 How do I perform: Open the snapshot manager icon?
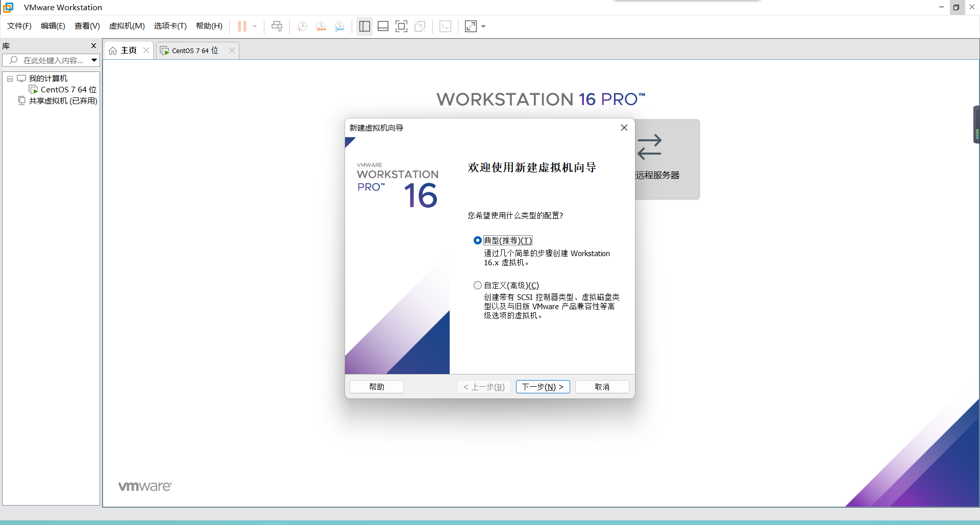coord(339,27)
